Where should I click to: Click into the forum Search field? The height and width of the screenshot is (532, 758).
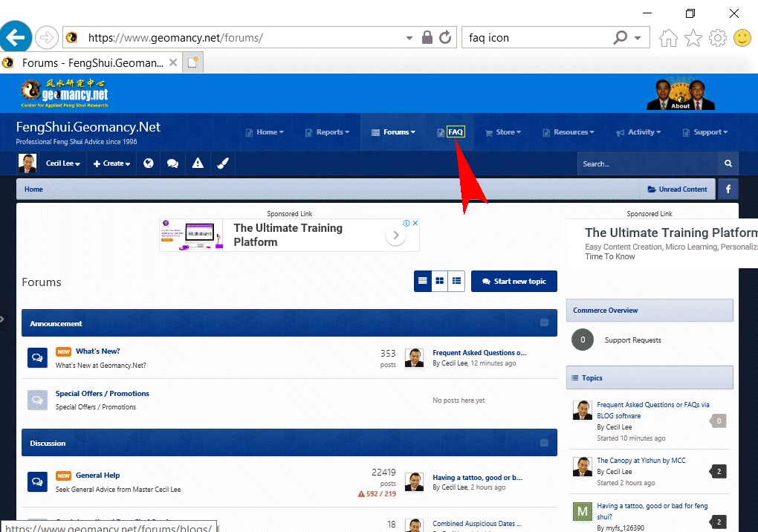click(647, 163)
